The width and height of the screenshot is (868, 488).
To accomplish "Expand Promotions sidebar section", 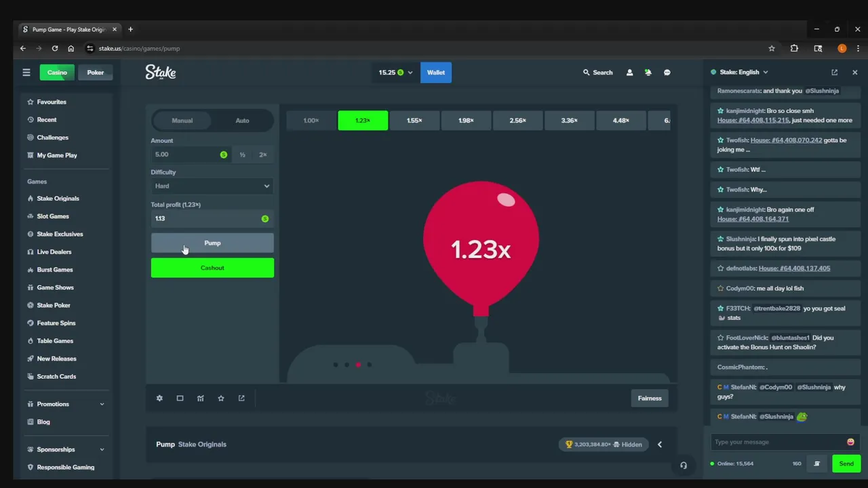I will [x=102, y=404].
